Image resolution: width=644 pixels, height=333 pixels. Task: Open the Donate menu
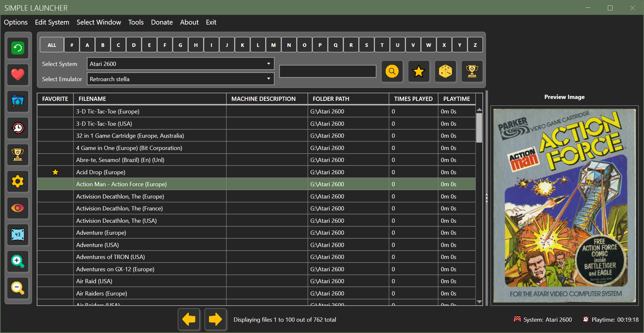pos(162,22)
